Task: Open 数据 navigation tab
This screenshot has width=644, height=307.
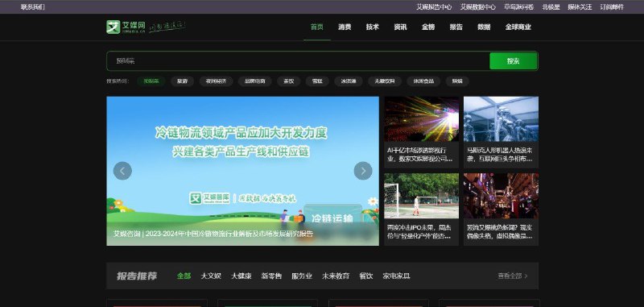Action: tap(484, 27)
